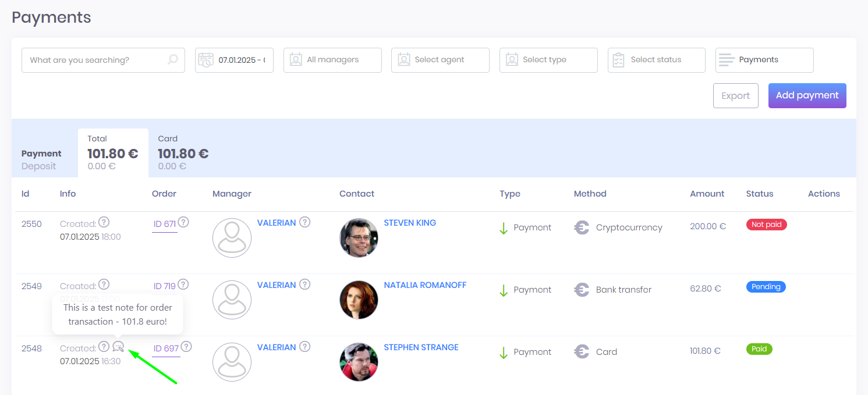Click the Export button
The width and height of the screenshot is (868, 395).
tap(735, 96)
